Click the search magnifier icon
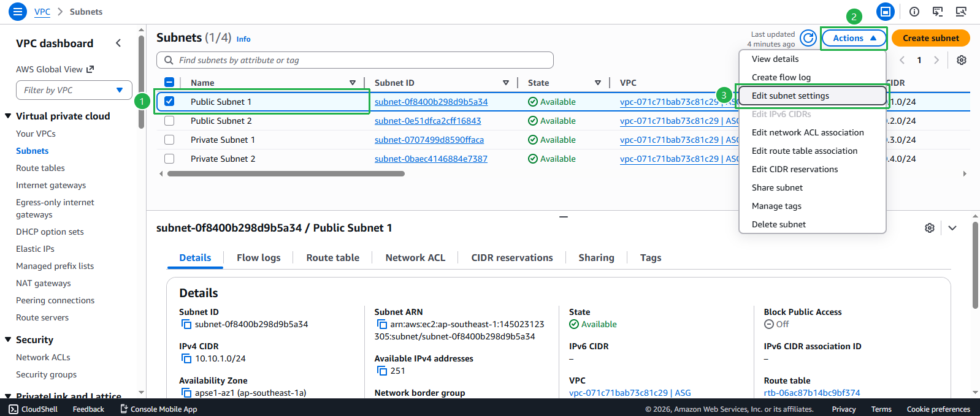This screenshot has height=416, width=980. (169, 60)
